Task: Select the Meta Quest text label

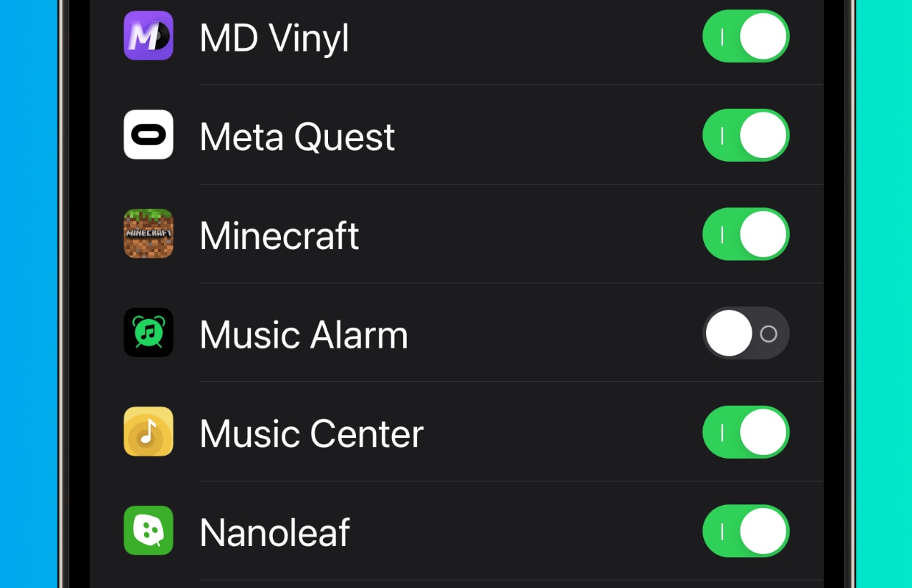Action: pyautogui.click(x=297, y=137)
